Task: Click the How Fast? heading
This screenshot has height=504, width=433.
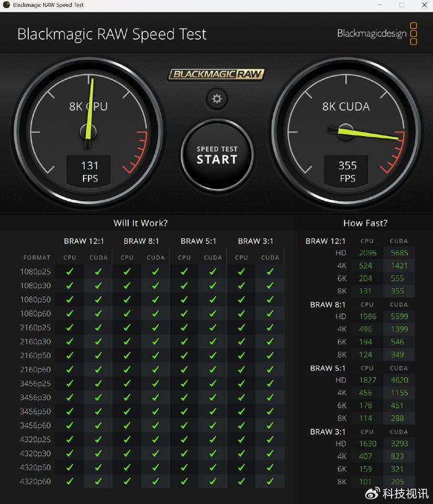Action: 365,223
